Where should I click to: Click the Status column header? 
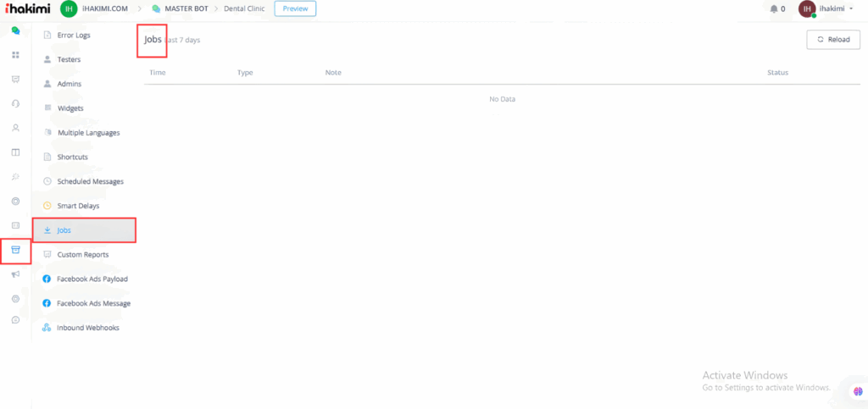pyautogui.click(x=777, y=73)
